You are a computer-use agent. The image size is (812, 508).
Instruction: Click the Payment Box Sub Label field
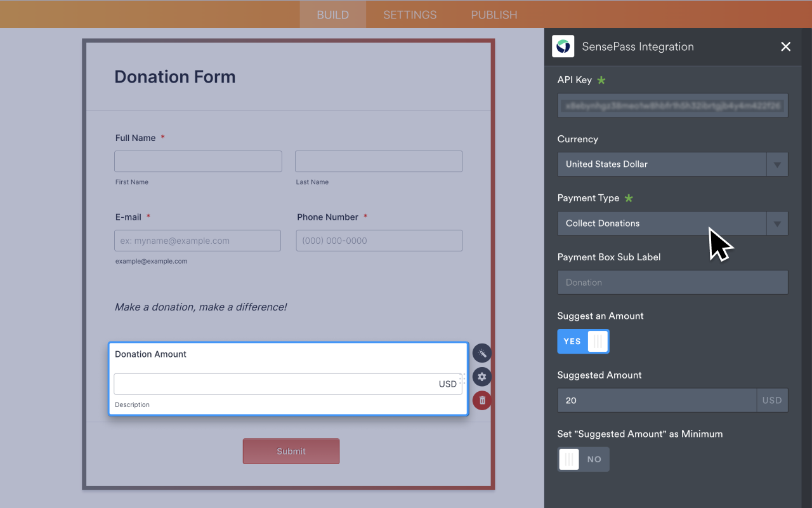click(x=672, y=282)
